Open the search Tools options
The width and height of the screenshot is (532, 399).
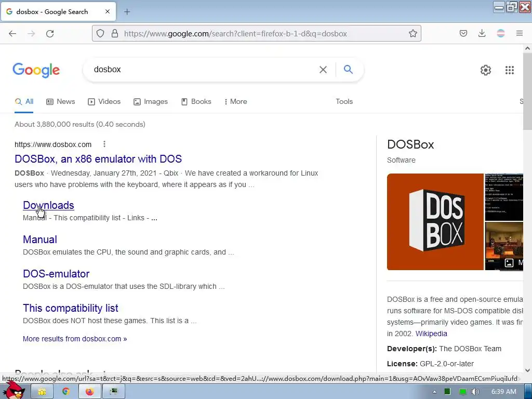coord(344,101)
